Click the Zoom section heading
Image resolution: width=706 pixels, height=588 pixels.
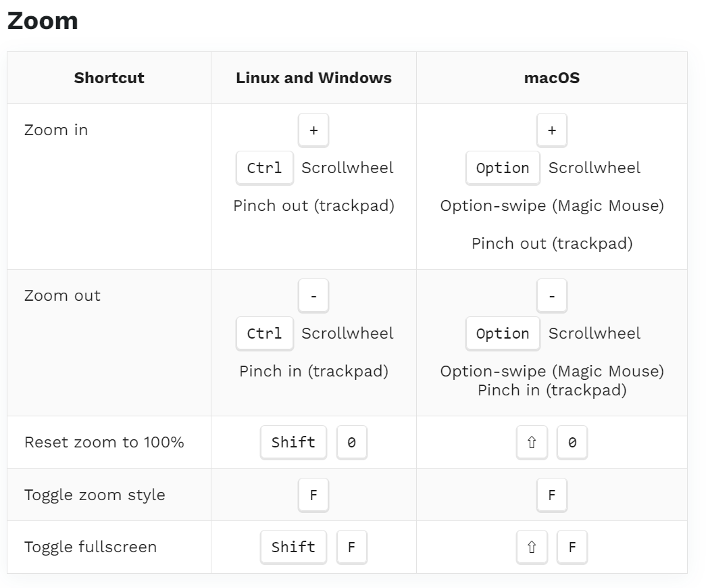click(43, 21)
